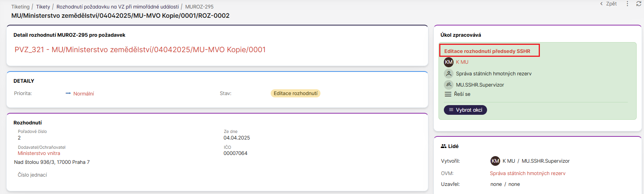The image size is (644, 194).
Task: Open the PVZ_321 request link
Action: click(x=140, y=50)
